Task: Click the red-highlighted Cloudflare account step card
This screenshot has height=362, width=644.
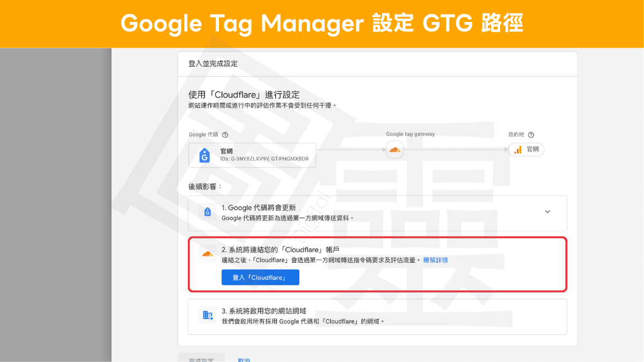Action: 377,264
